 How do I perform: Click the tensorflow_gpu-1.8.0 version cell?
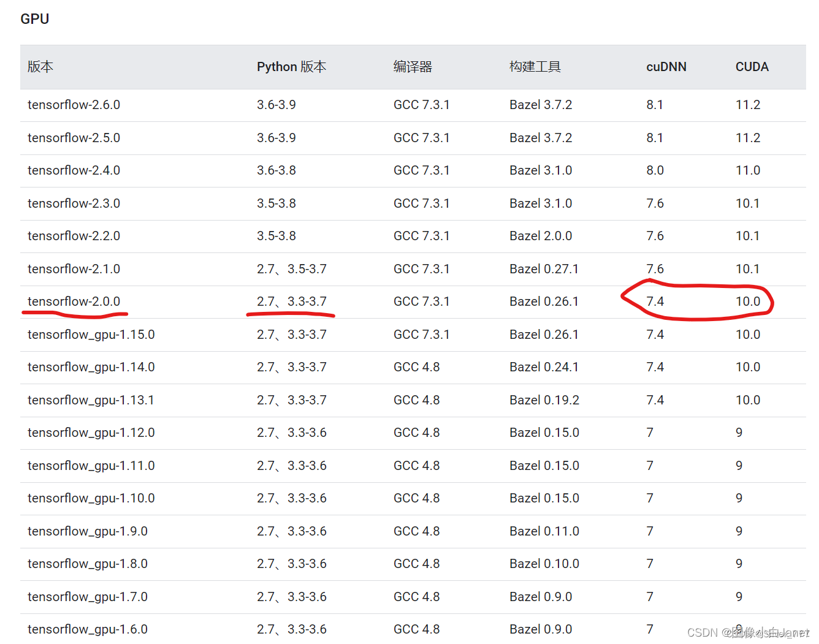pos(88,564)
